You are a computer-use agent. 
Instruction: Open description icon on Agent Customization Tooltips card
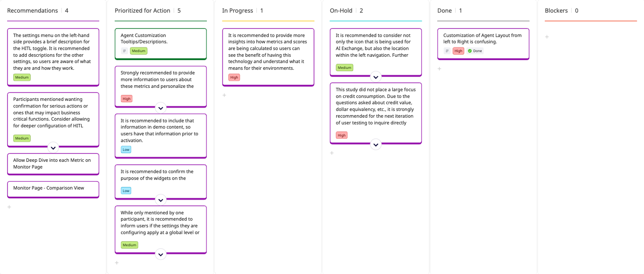pos(124,51)
